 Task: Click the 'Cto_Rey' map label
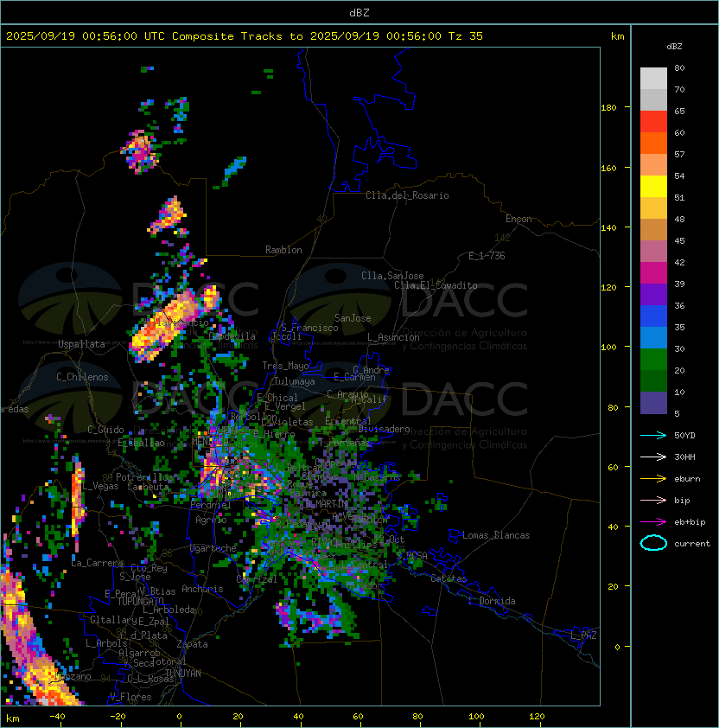point(149,568)
